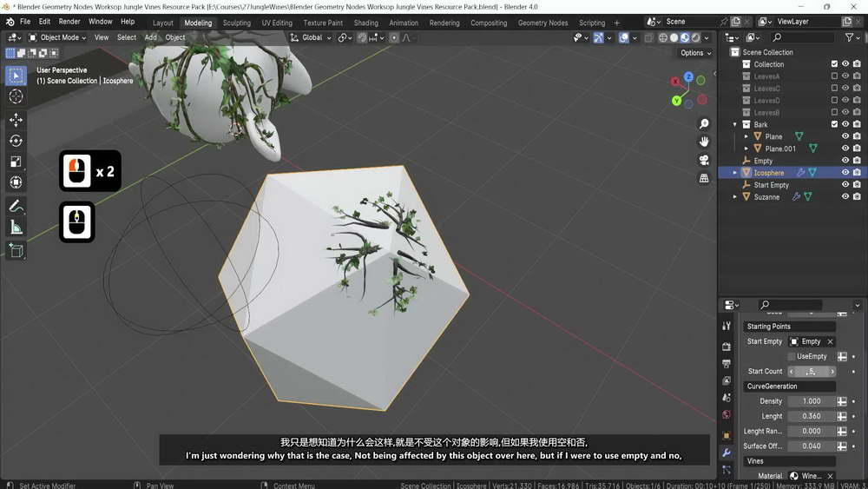Click the pan view hand icon
The image size is (868, 489).
[x=704, y=142]
